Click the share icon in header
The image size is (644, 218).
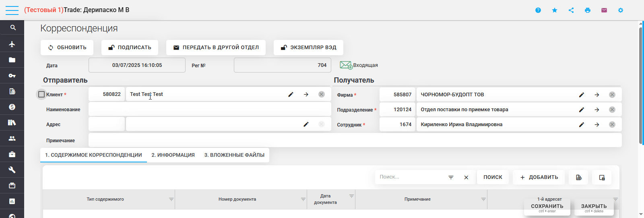(x=571, y=10)
